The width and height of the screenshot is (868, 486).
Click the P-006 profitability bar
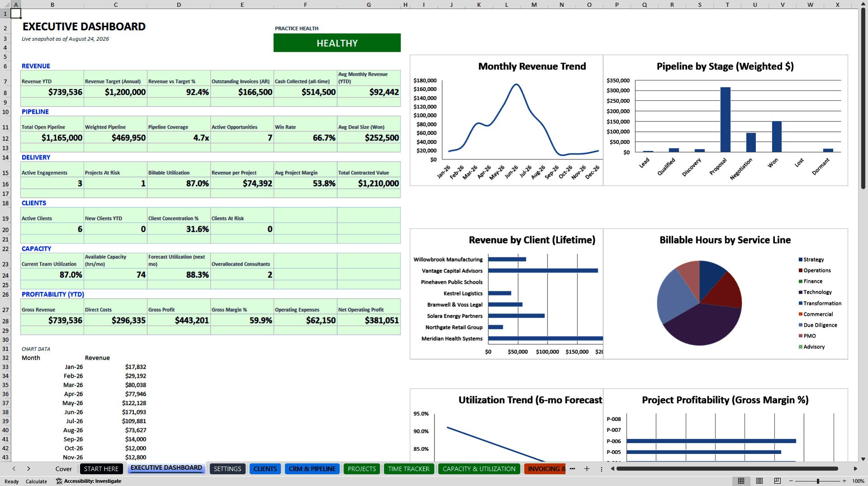click(711, 441)
